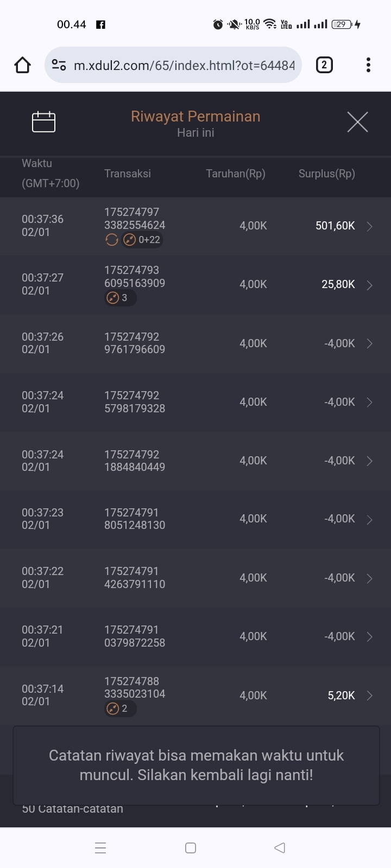Viewport: 391px width, 868px height.
Task: Expand details for the 25,80K surplus row
Action: (x=370, y=285)
